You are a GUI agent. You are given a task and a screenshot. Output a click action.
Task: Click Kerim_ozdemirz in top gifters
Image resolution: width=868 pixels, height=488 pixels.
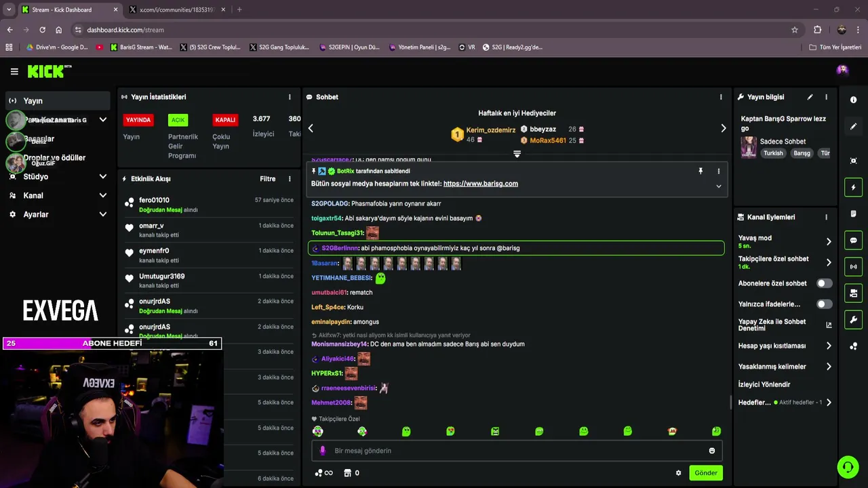click(x=491, y=129)
